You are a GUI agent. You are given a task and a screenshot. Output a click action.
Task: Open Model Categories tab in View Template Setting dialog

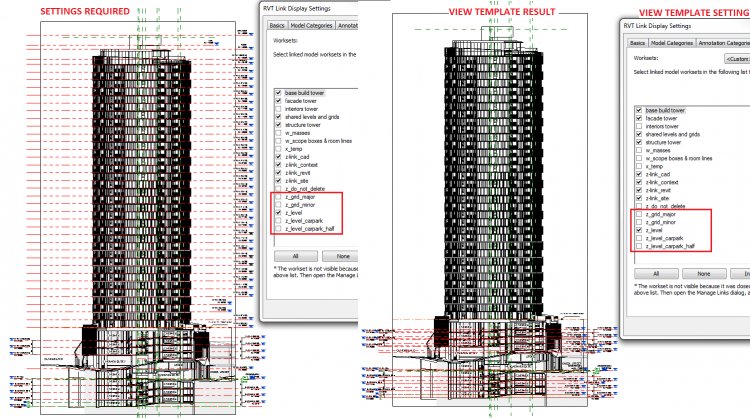[672, 43]
